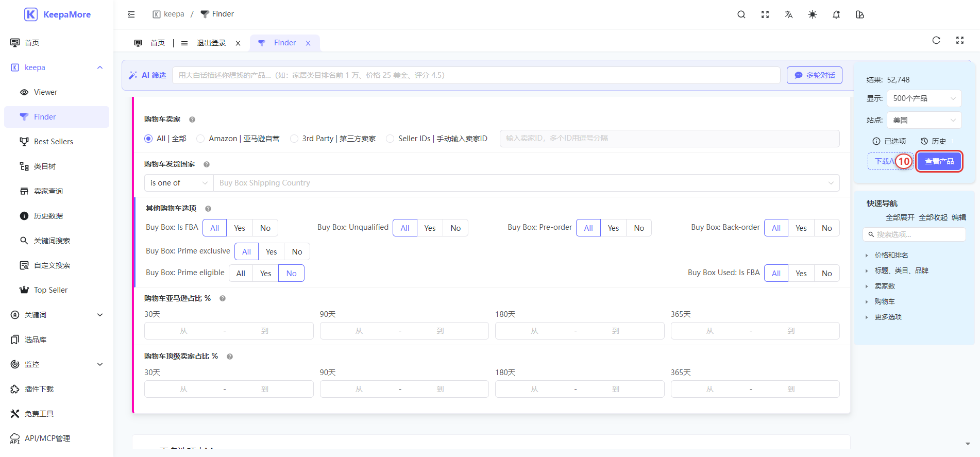Open the 站点 美国 site dropdown
980x457 pixels.
(x=924, y=120)
